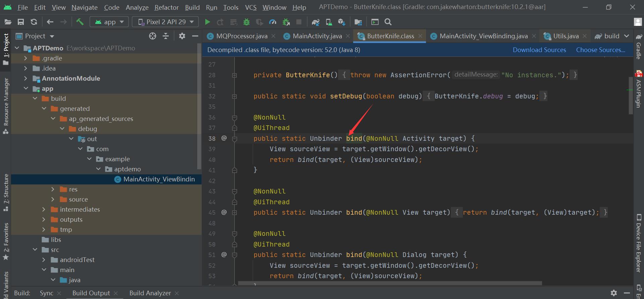The image size is (644, 299).
Task: Click editor vertical scrollbar thumb
Action: [631, 95]
